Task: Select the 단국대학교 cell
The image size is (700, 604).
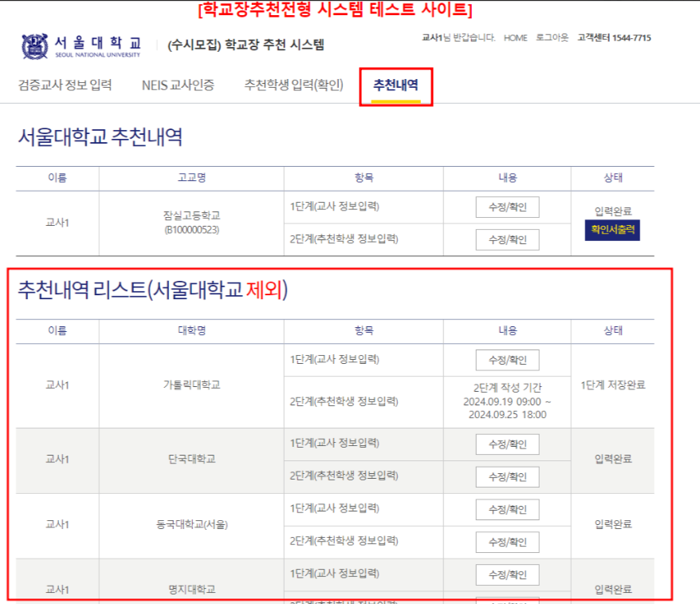Action: 192,460
